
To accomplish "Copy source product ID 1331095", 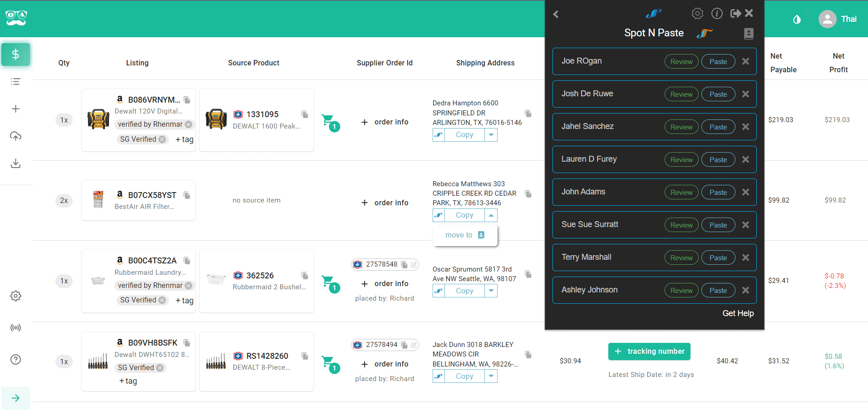I will click(x=305, y=114).
